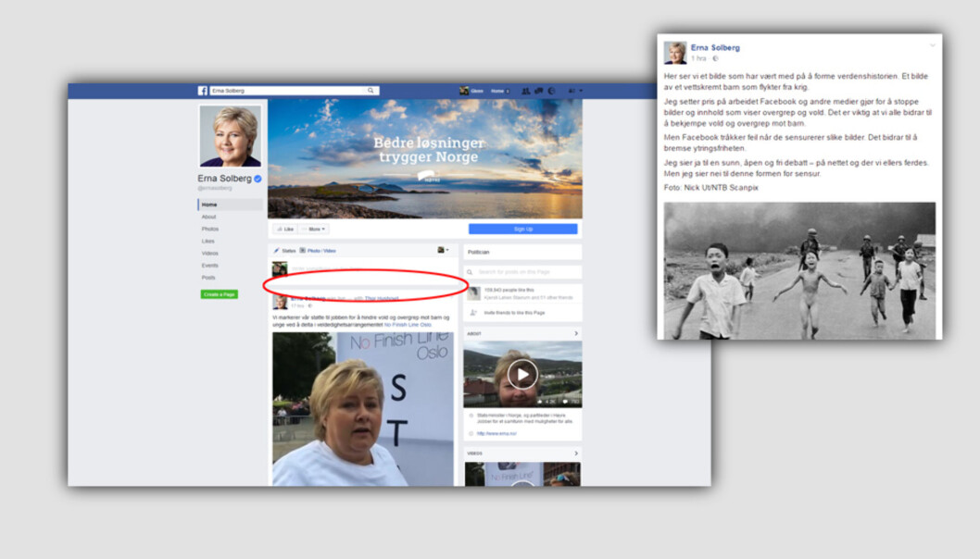Click the blue verified badge beside Erna Solberg
This screenshot has height=559, width=980.
(x=258, y=179)
